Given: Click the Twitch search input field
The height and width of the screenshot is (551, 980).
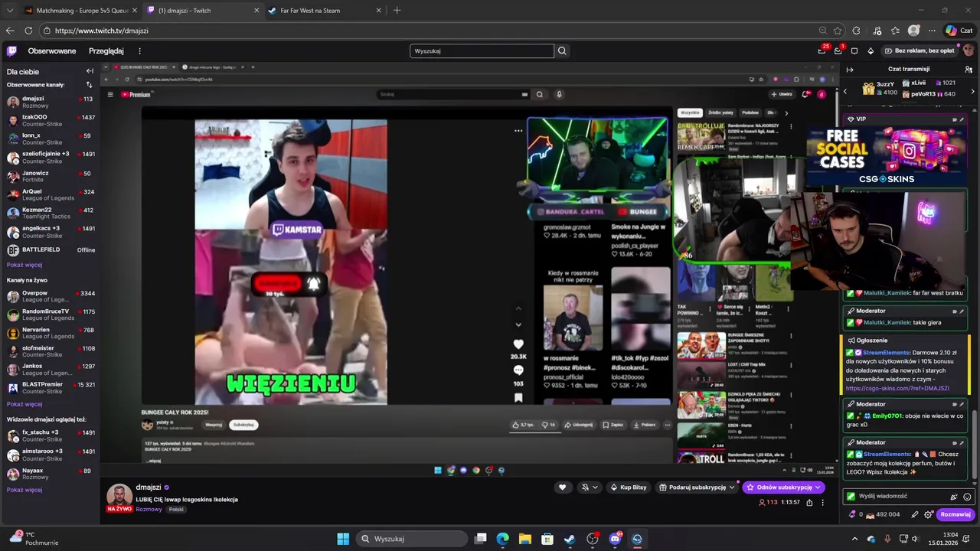Looking at the screenshot, I should click(x=482, y=51).
